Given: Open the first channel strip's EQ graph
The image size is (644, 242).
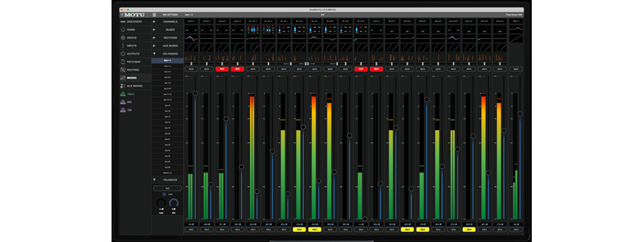Looking at the screenshot, I should click(191, 38).
